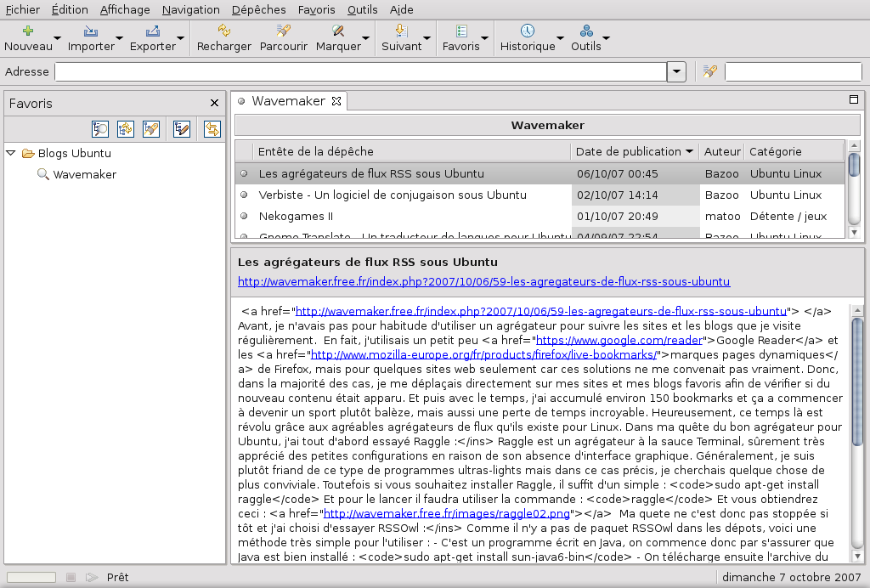
Task: Reload feeds with the Recharger button
Action: pyautogui.click(x=224, y=37)
